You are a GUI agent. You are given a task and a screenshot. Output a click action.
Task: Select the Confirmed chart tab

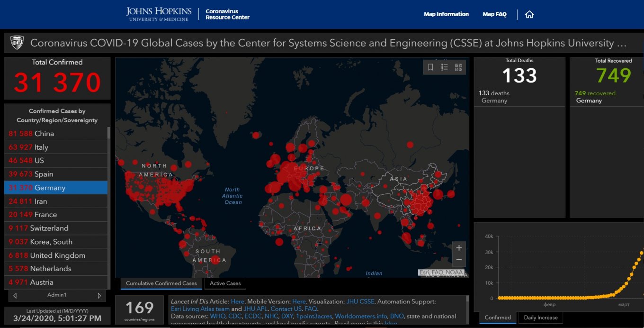pyautogui.click(x=498, y=318)
